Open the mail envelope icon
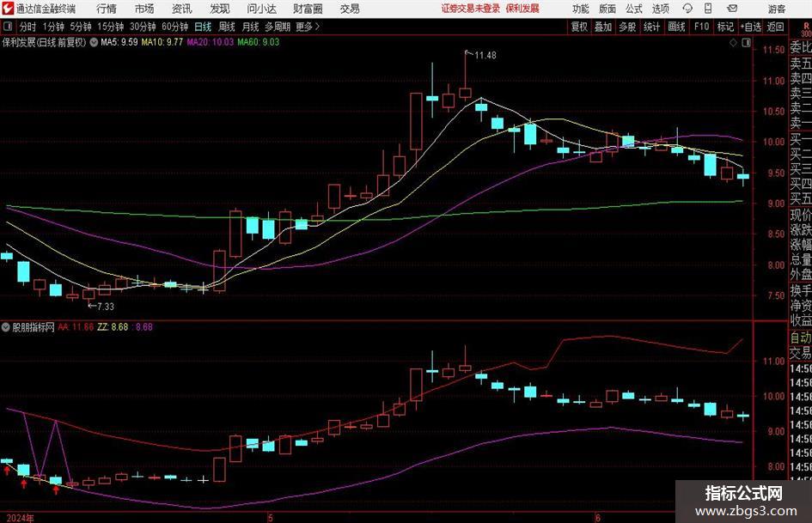The image size is (812, 523). (x=732, y=9)
